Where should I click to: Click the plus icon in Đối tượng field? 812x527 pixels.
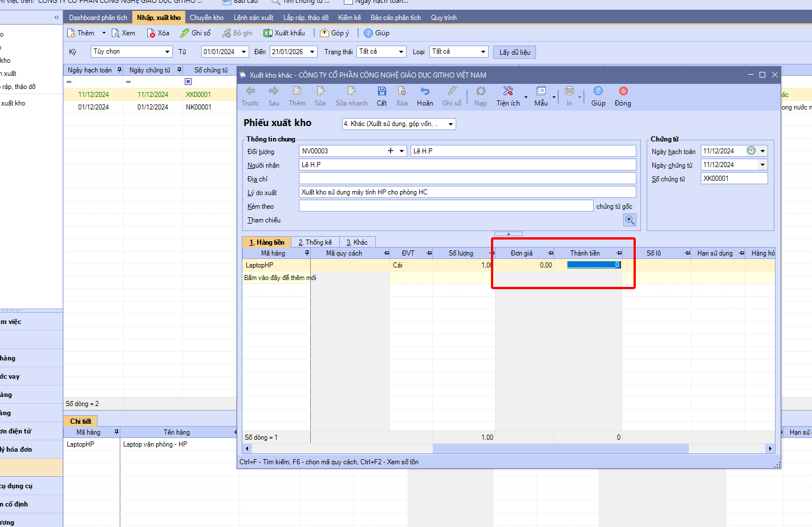[x=391, y=151]
